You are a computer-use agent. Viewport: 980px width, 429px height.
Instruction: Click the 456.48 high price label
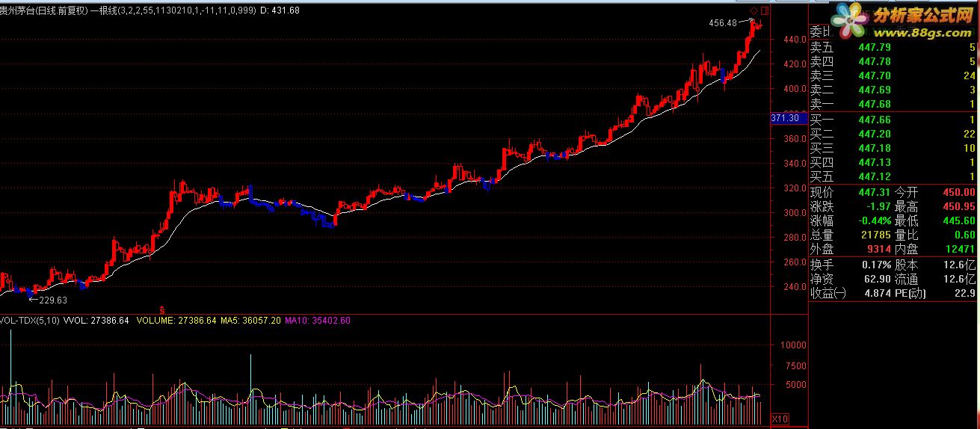point(723,23)
